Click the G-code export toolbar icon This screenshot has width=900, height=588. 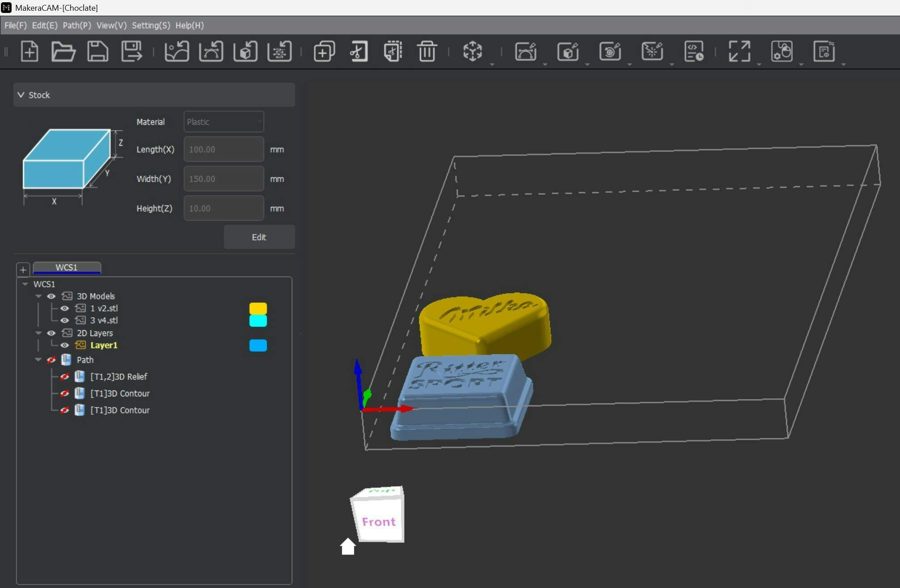(694, 51)
